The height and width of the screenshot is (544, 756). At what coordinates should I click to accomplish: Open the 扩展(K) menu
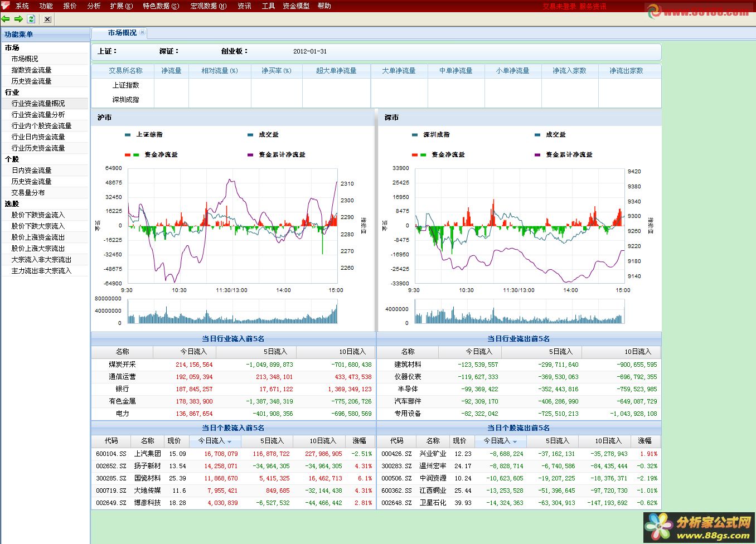(121, 6)
